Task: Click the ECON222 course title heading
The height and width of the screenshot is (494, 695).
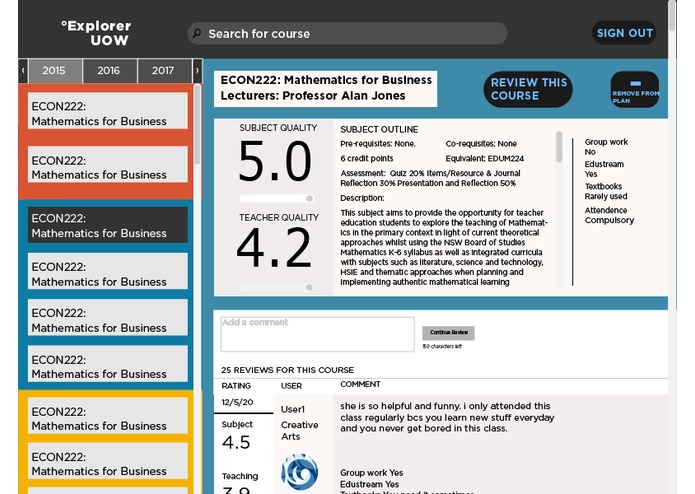Action: coord(326,80)
